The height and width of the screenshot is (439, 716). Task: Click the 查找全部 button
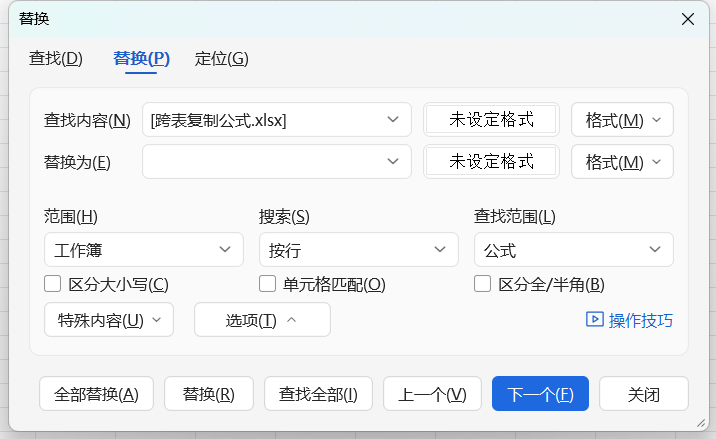[x=318, y=394]
